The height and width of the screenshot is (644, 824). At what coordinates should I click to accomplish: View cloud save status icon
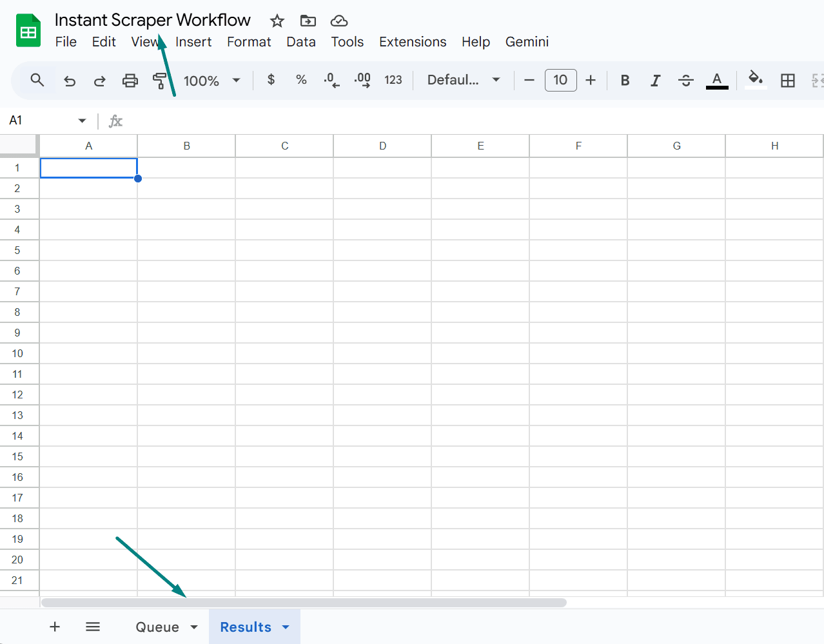[x=339, y=21]
